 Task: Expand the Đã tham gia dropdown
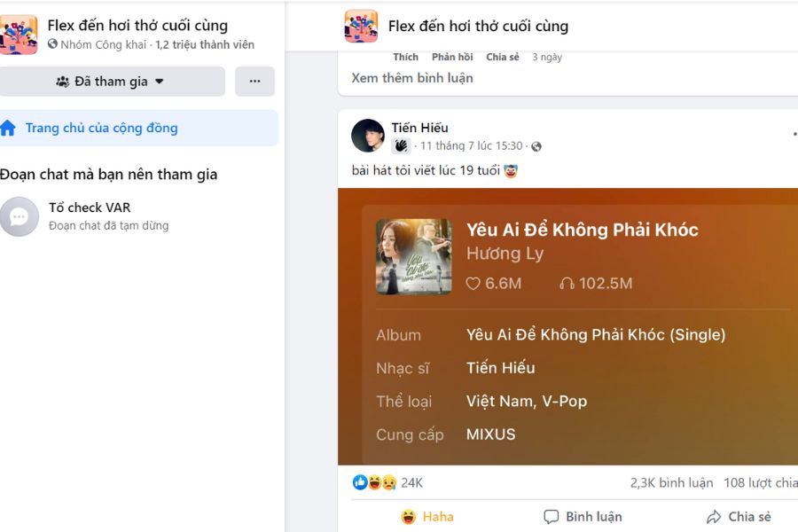110,82
